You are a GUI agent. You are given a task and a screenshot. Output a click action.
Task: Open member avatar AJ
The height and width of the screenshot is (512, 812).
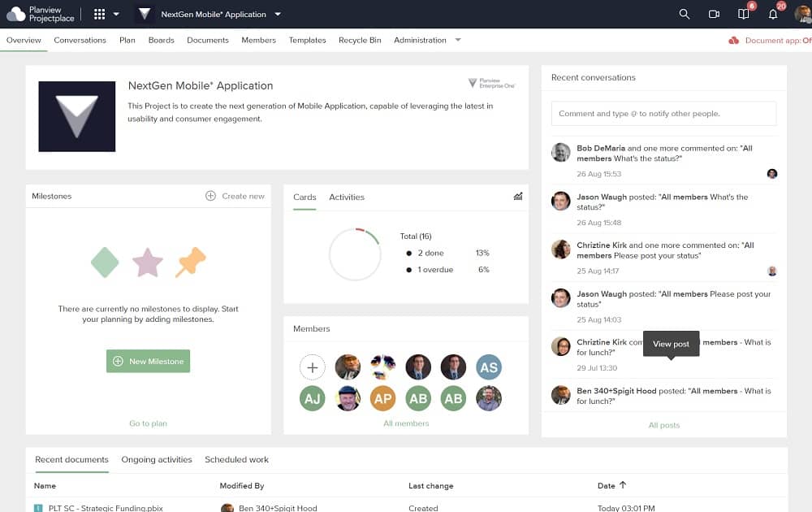[313, 398]
